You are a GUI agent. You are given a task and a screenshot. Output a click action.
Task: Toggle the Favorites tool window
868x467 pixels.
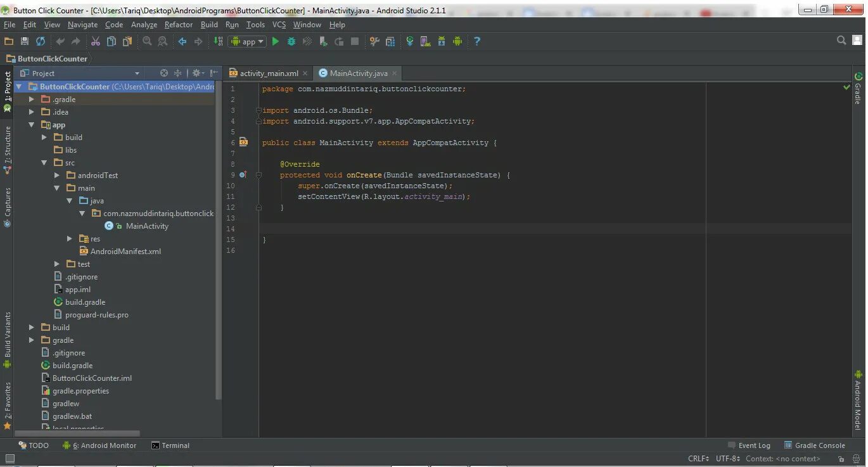[x=8, y=406]
